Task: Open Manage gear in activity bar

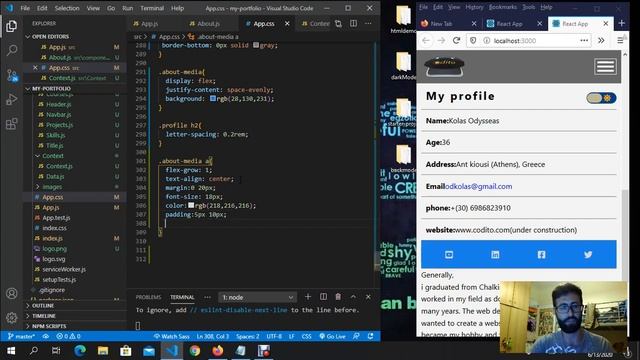Action: click(11, 317)
